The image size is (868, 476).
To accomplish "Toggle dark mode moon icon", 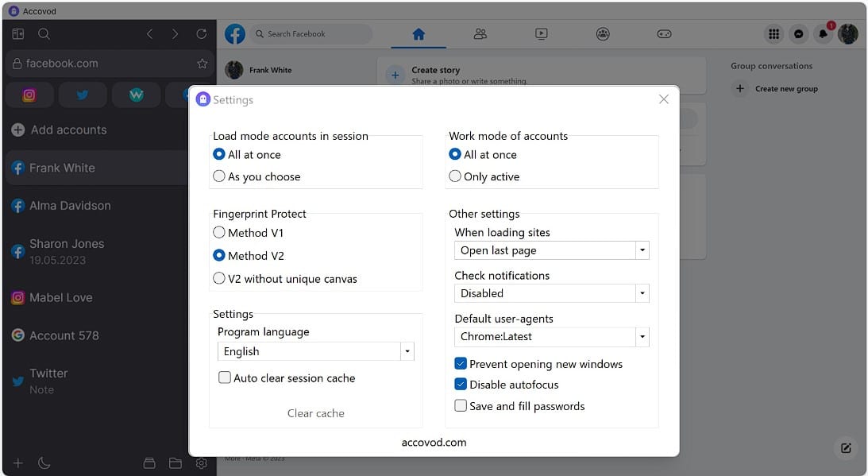I will coord(44,463).
